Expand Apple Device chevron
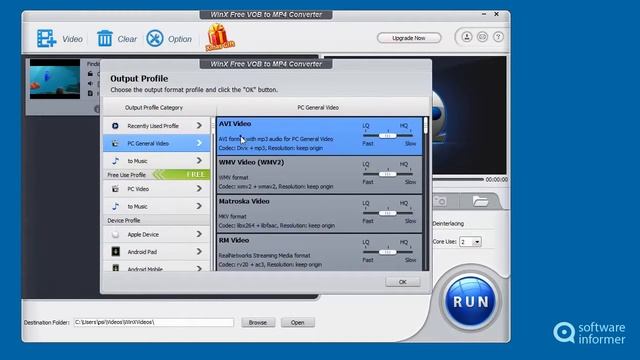Image resolution: width=640 pixels, height=360 pixels. click(x=199, y=234)
